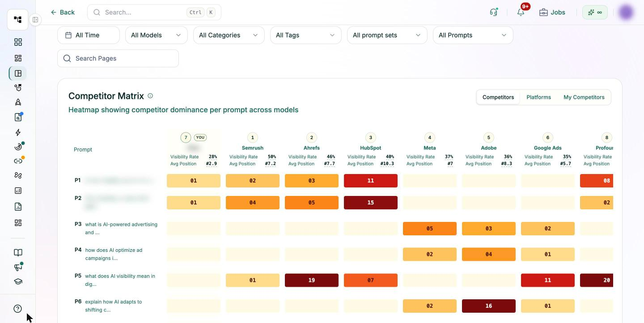Image resolution: width=644 pixels, height=323 pixels.
Task: Click P5 HubSpot heatmap cell 07
Action: [371, 280]
